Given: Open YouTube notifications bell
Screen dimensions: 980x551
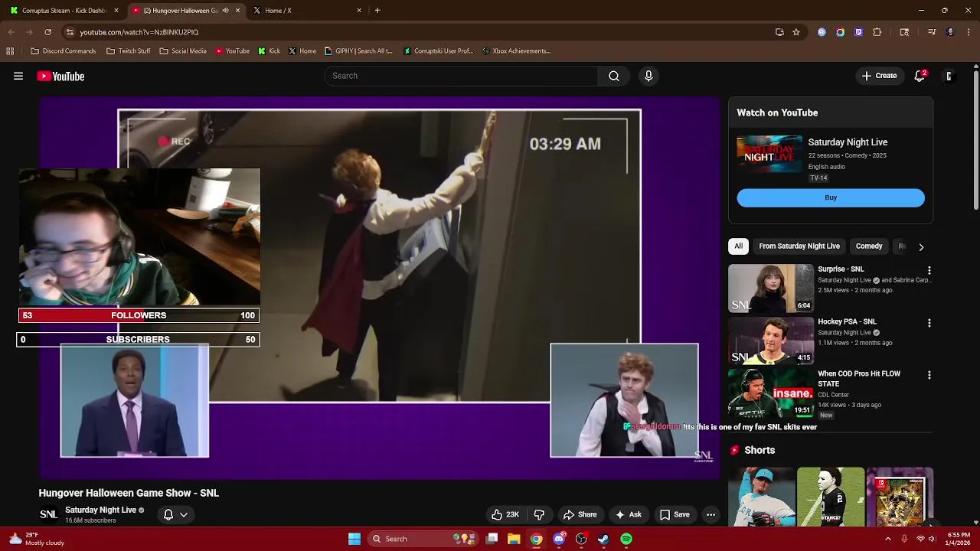Looking at the screenshot, I should click(x=920, y=76).
